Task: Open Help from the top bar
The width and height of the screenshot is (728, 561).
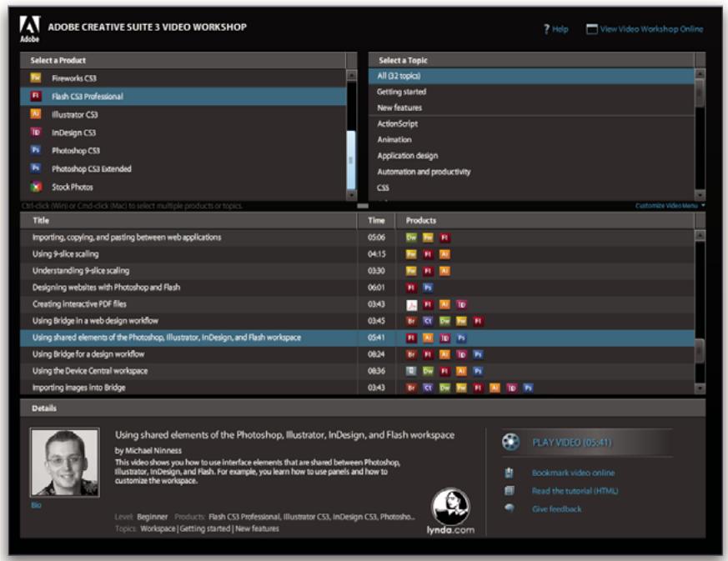Action: coord(556,29)
